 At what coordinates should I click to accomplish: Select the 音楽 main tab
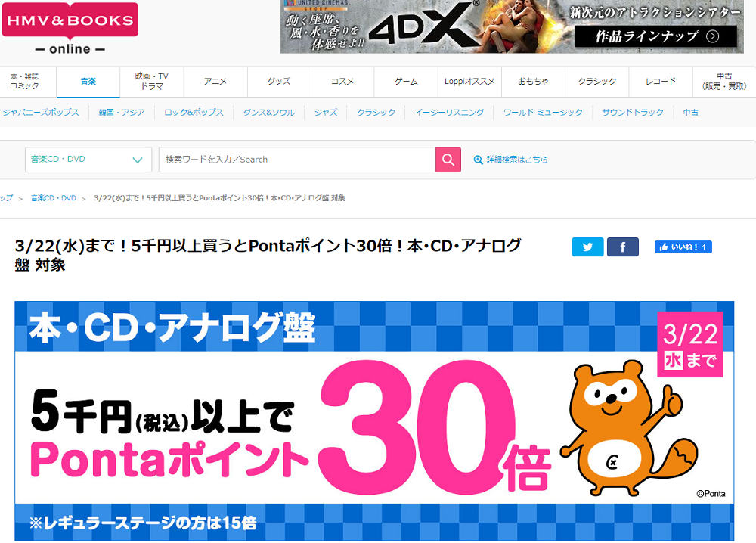[x=88, y=82]
